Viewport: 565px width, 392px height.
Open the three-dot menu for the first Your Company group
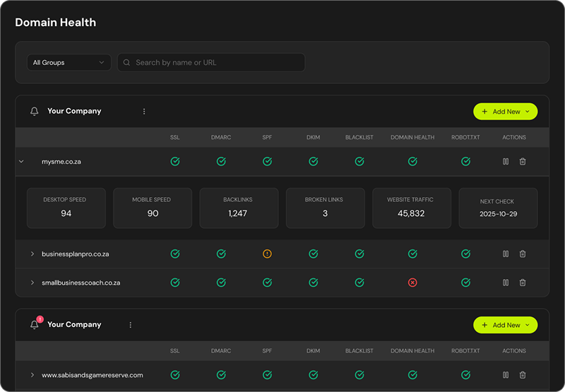pyautogui.click(x=144, y=112)
